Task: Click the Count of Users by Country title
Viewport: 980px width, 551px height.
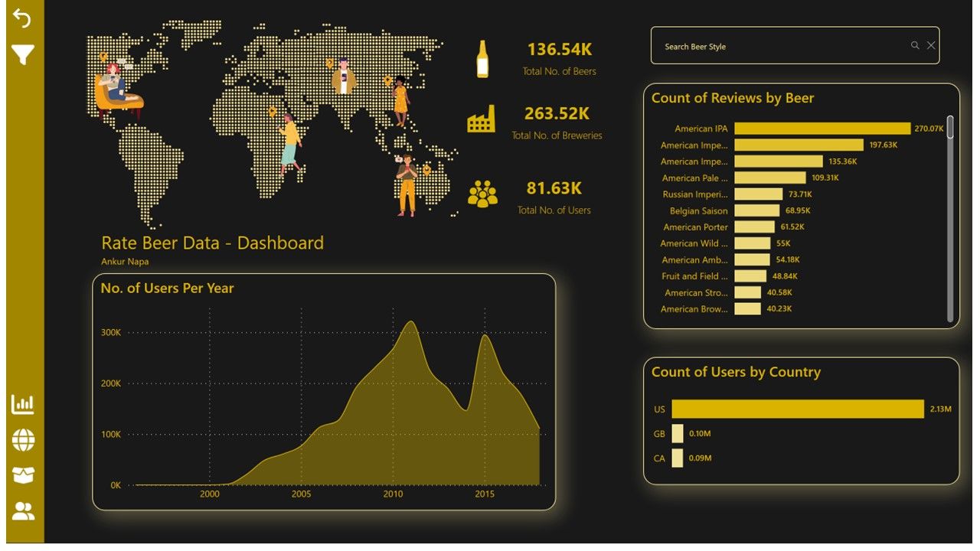Action: pos(736,372)
